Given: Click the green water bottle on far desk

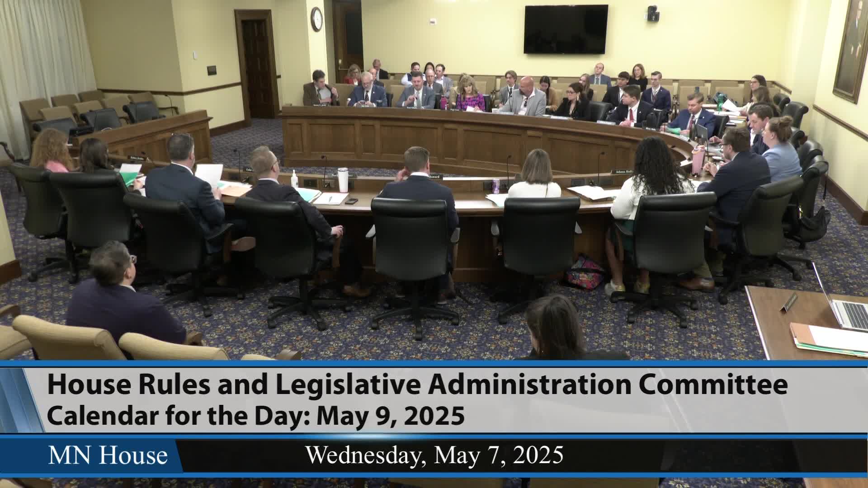Looking at the screenshot, I should 721,102.
